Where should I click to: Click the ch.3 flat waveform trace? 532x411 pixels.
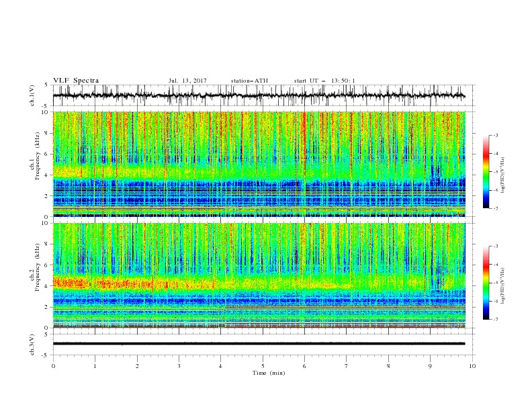click(259, 344)
